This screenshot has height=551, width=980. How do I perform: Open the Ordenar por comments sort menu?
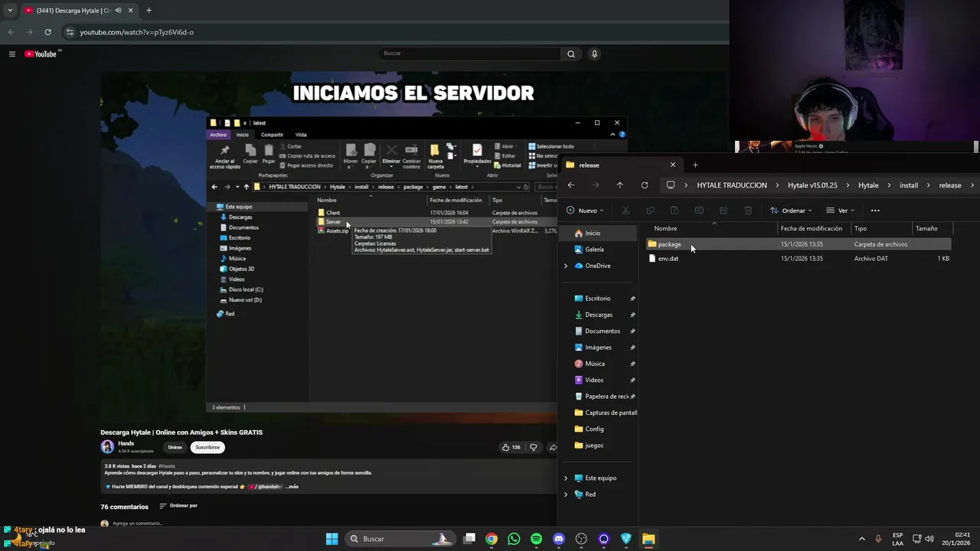178,506
